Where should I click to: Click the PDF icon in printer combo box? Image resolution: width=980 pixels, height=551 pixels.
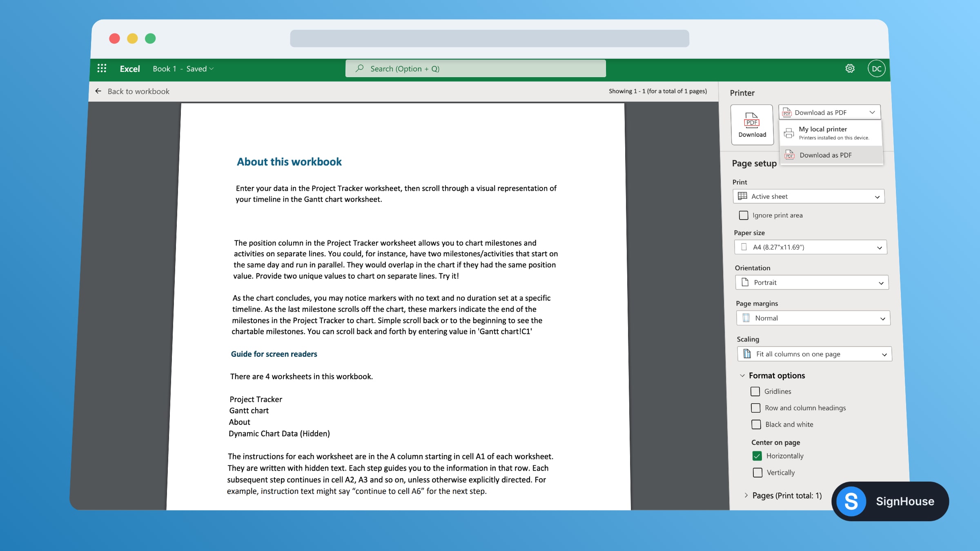787,112
